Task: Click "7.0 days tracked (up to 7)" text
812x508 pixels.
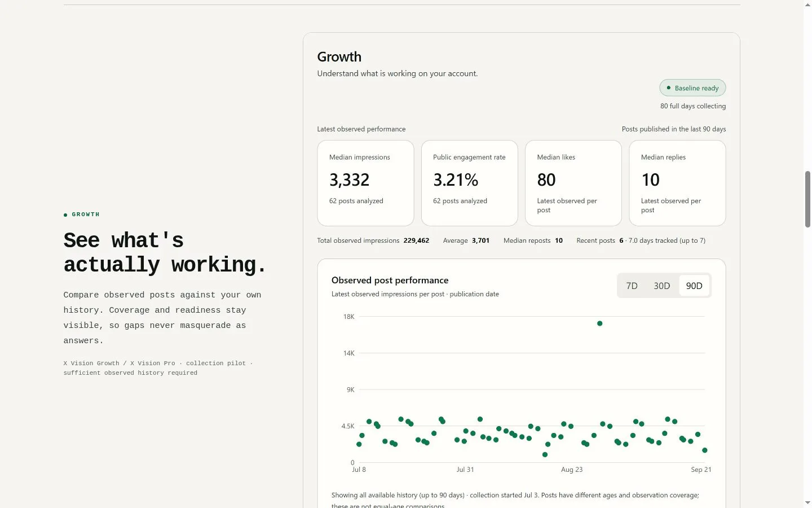Action: point(667,240)
